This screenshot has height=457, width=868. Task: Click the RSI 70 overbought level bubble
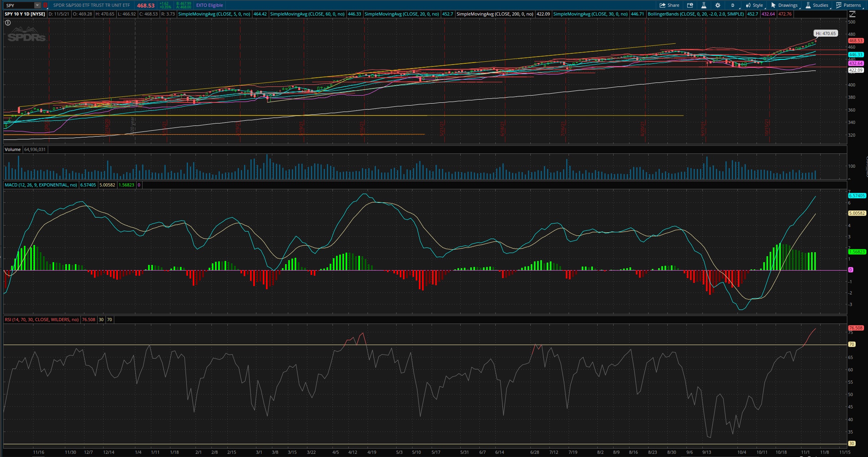click(x=852, y=344)
